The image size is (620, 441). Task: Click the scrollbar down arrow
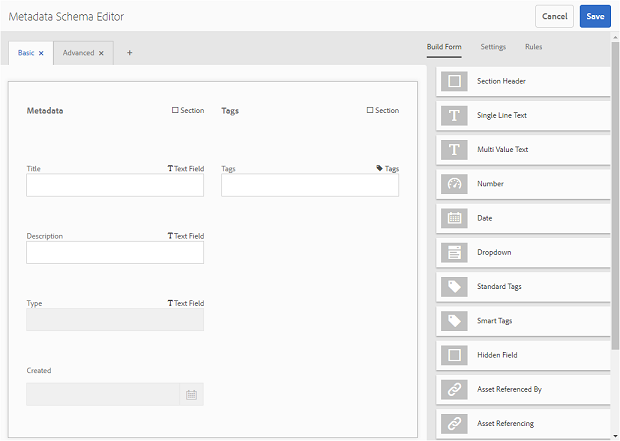point(615,436)
